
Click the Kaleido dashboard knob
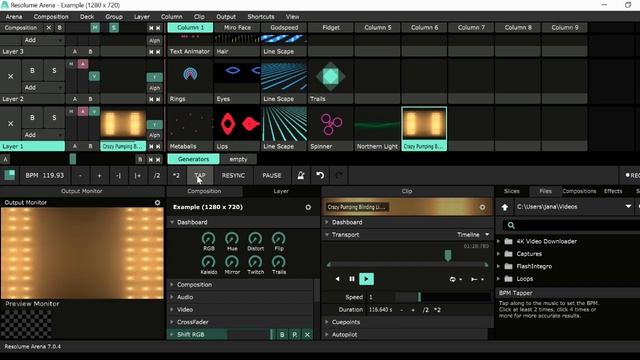coord(209,262)
